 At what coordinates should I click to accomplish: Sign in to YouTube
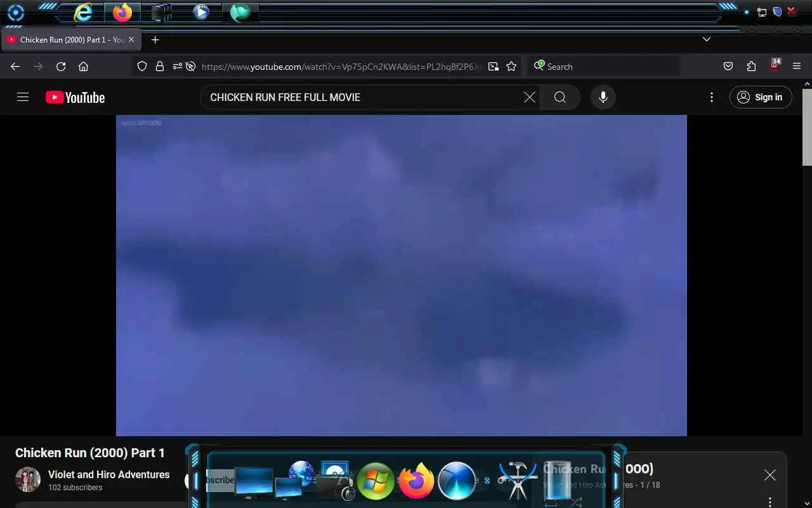761,97
